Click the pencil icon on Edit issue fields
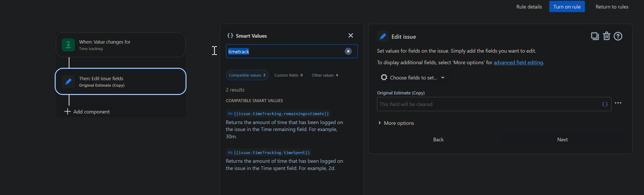Screen dimensions: 644x195 point(68,82)
